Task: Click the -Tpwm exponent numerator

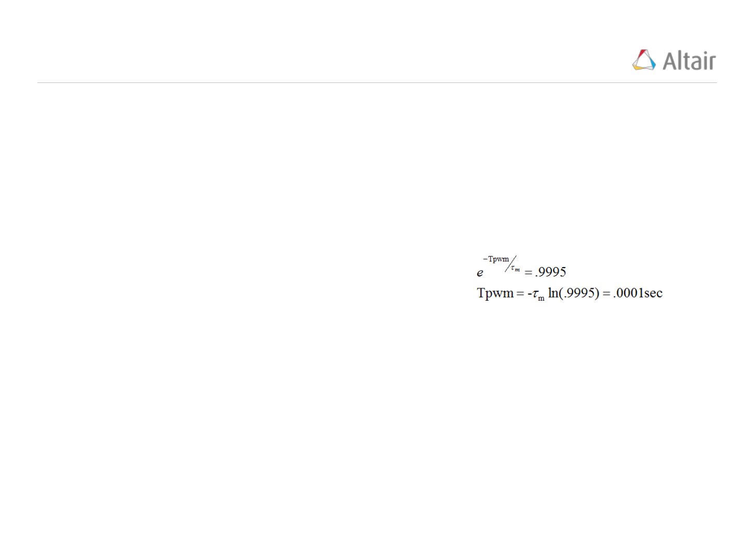Action: pos(496,259)
